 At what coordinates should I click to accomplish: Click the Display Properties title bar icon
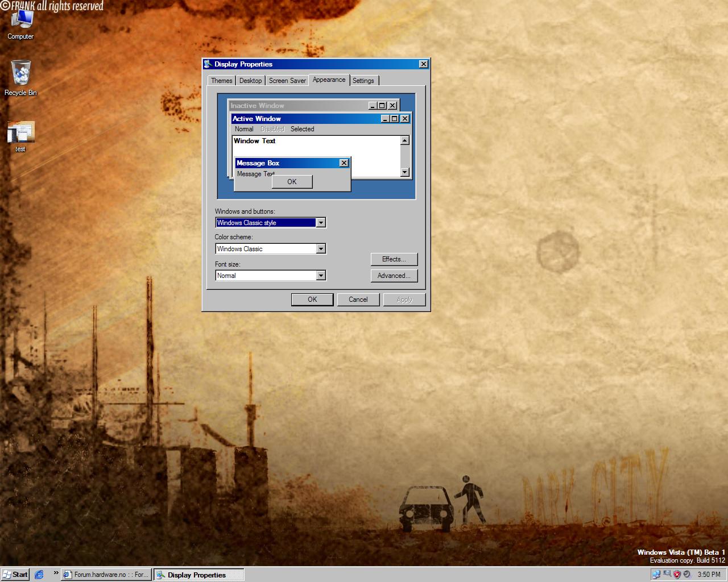208,64
